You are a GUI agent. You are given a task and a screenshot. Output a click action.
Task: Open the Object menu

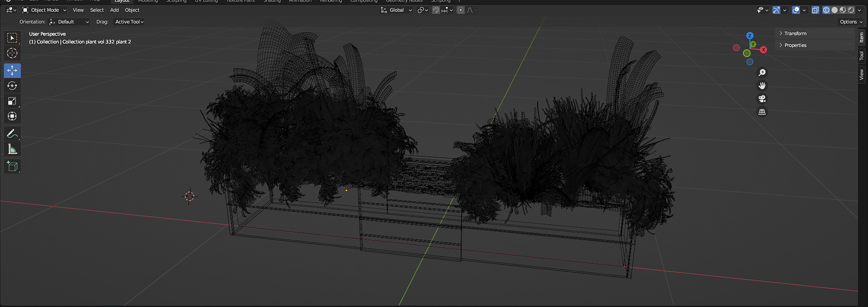[x=132, y=10]
